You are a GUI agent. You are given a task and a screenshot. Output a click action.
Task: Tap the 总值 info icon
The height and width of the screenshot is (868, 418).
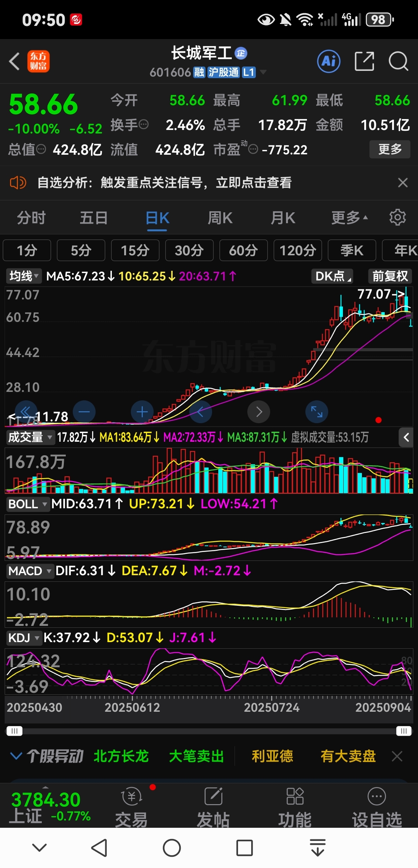(41, 149)
